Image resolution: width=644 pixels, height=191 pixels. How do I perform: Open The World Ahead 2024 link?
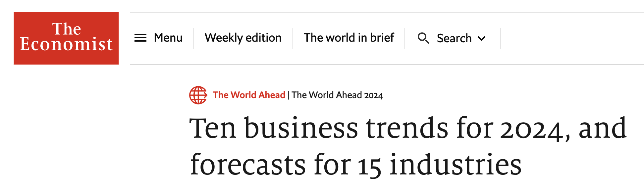(337, 95)
